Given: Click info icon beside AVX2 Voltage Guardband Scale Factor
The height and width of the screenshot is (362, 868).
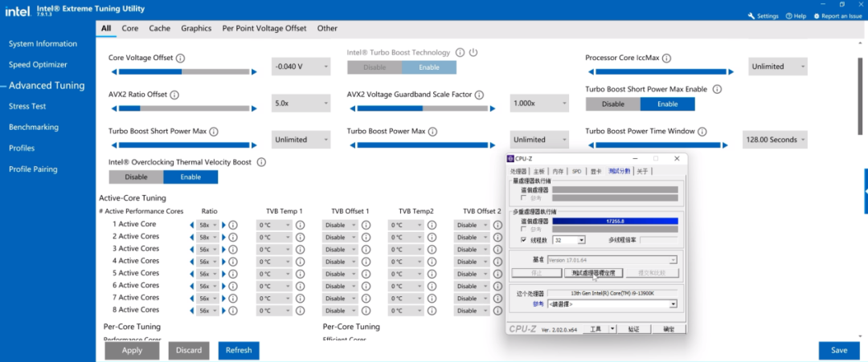Looking at the screenshot, I should click(x=479, y=95).
